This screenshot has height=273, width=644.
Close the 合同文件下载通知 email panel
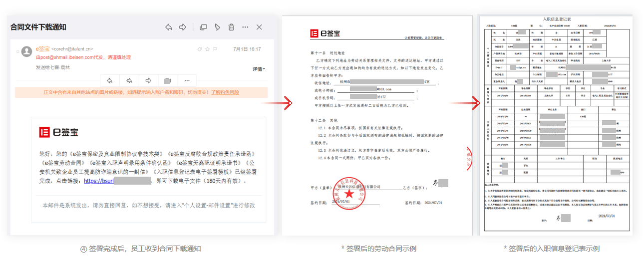pyautogui.click(x=259, y=27)
